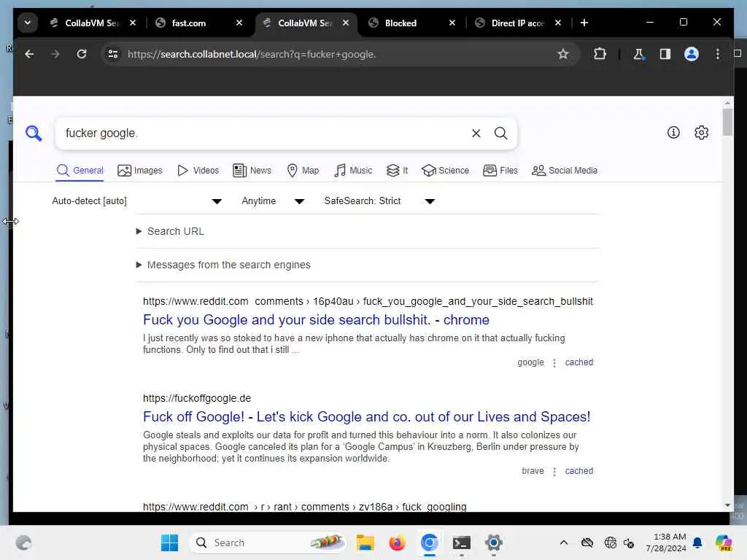
Task: Open the Windows Start menu
Action: (x=169, y=542)
